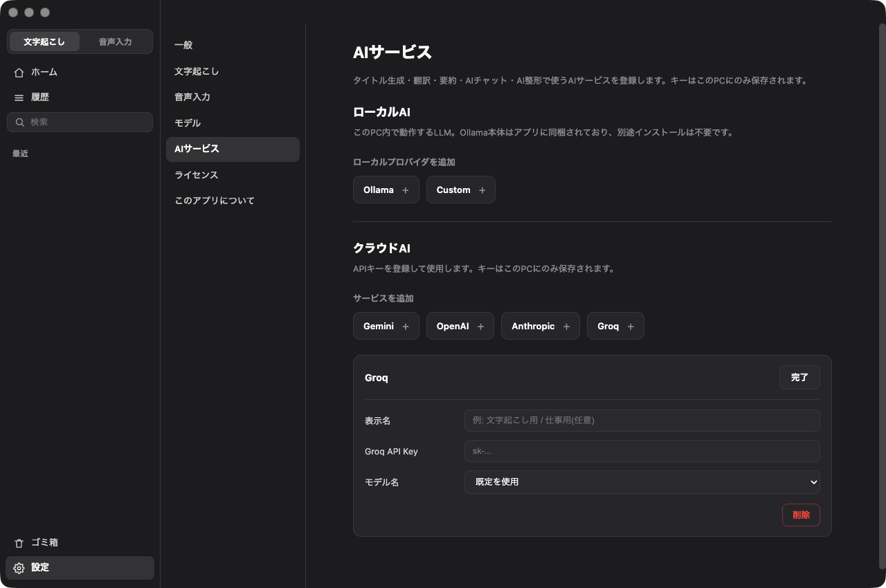
Task: Click 表示名 input field
Action: point(642,421)
